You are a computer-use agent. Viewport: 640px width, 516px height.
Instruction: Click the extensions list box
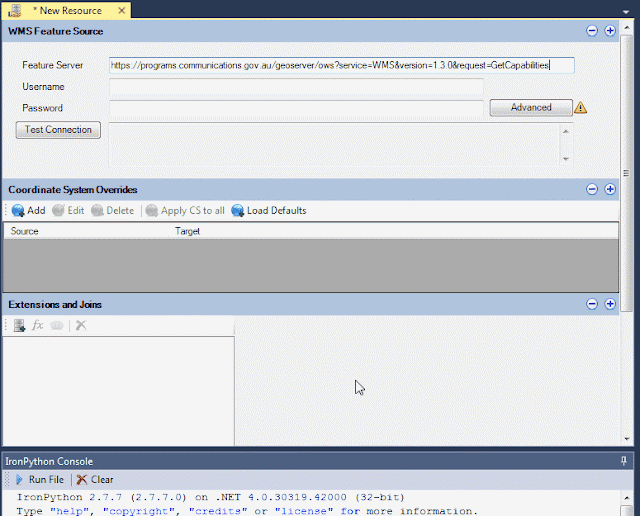pos(118,391)
